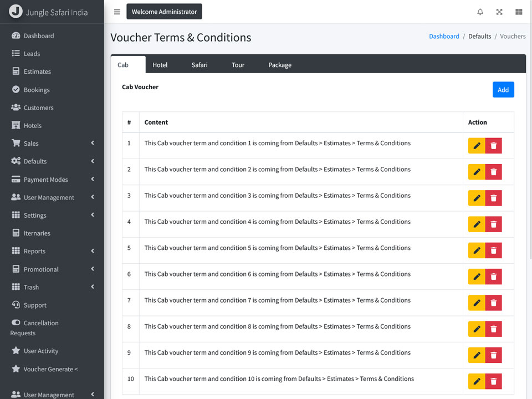The height and width of the screenshot is (399, 532).
Task: Expand the Promotional sidebar menu
Action: click(x=52, y=269)
